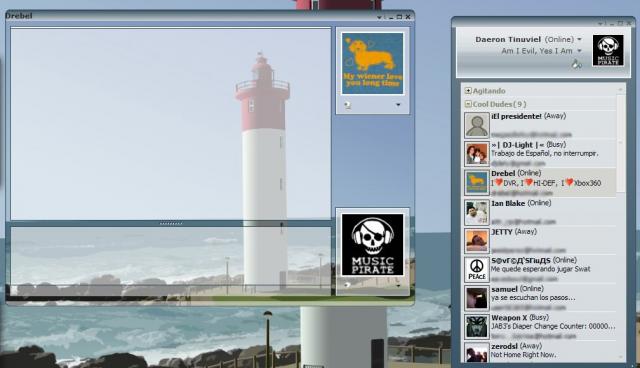Image resolution: width=640 pixels, height=368 pixels.
Task: Click the conversation history pane
Action: coord(171,124)
